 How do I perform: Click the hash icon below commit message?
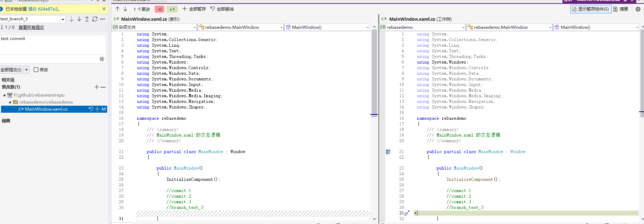102,59
